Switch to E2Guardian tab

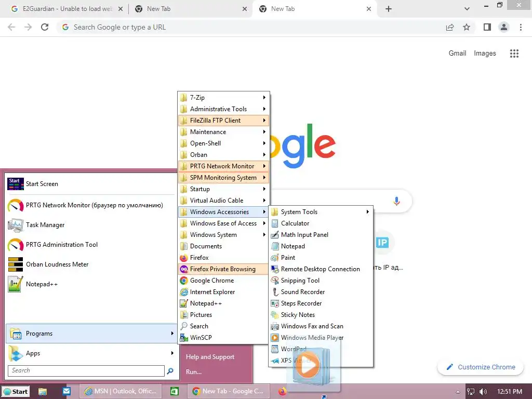pyautogui.click(x=67, y=9)
